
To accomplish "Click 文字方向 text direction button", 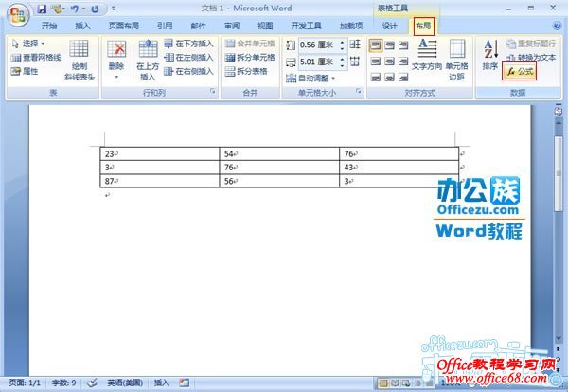I will (427, 55).
